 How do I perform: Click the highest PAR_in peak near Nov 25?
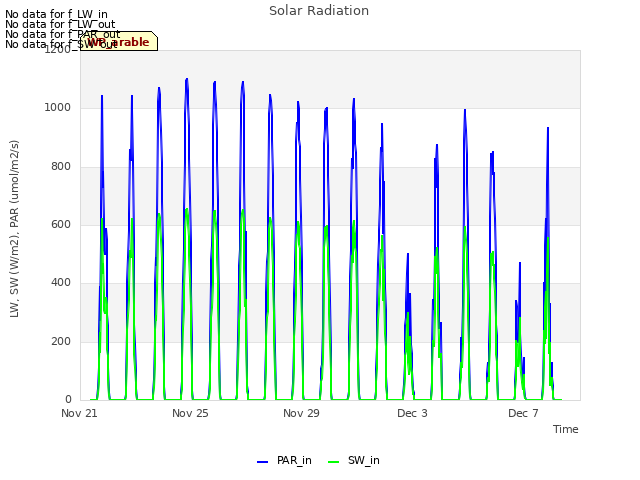[x=187, y=79]
